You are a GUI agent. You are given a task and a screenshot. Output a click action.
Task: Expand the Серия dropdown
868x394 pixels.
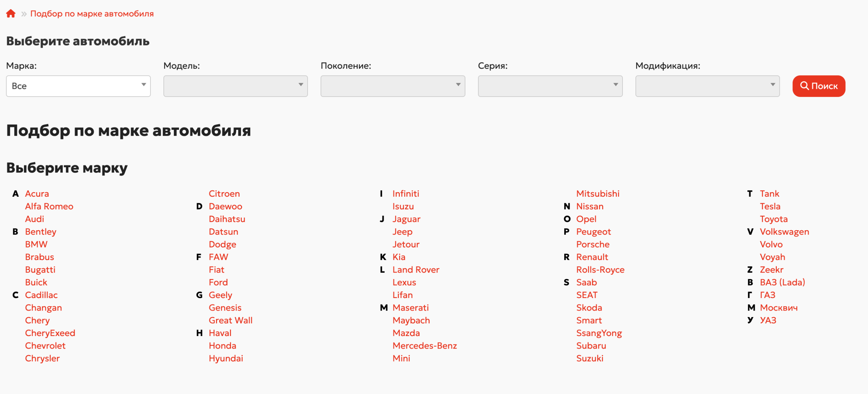(550, 86)
